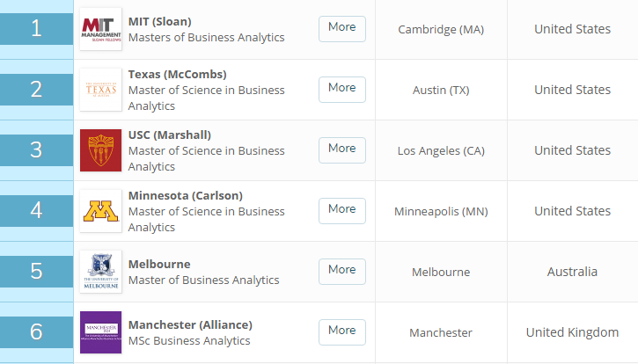Select the rank 1 number cell

pyautogui.click(x=36, y=29)
